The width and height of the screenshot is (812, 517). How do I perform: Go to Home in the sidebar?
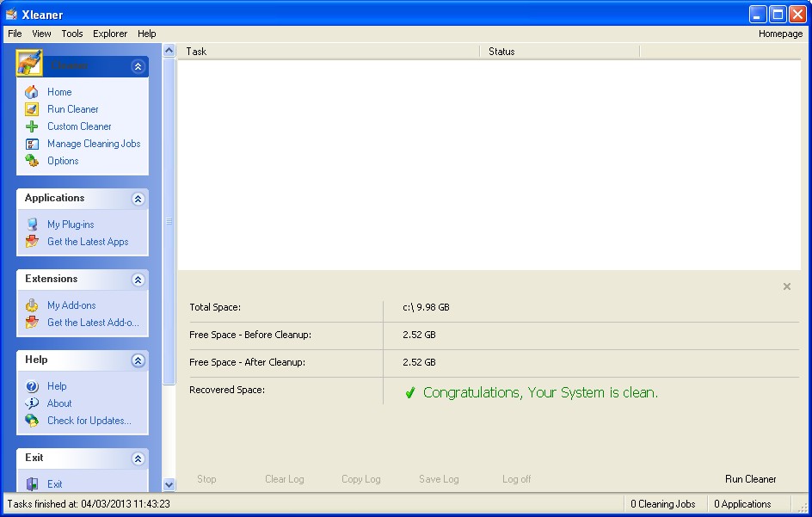(59, 92)
